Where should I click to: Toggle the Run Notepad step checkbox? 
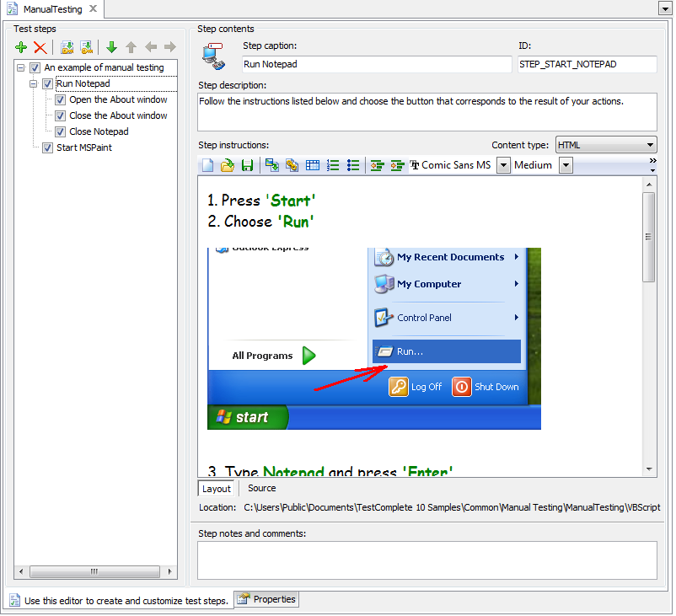coord(47,83)
